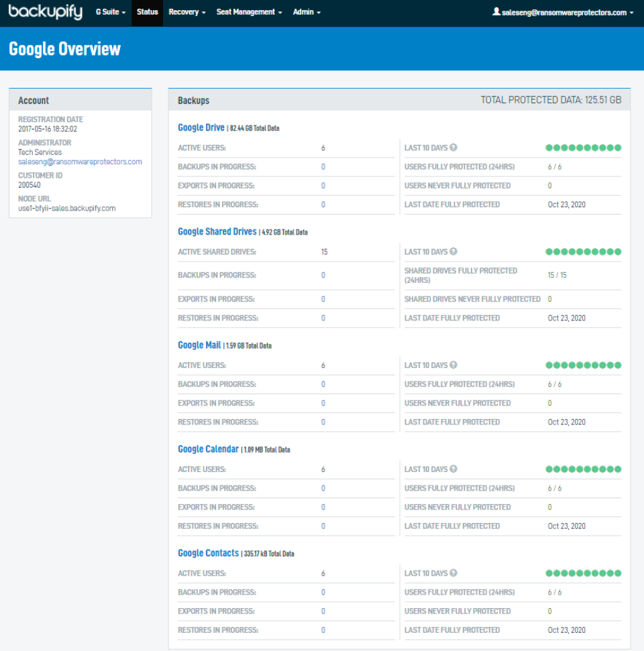Open the Seat Management dropdown
This screenshot has width=644, height=651.
click(249, 11)
